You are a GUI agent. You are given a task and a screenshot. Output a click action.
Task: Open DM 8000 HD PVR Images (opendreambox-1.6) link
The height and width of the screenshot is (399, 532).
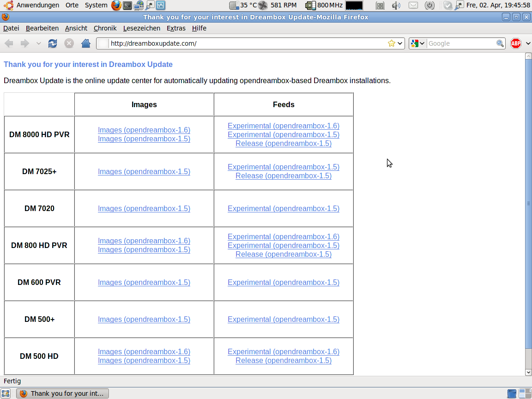point(144,130)
